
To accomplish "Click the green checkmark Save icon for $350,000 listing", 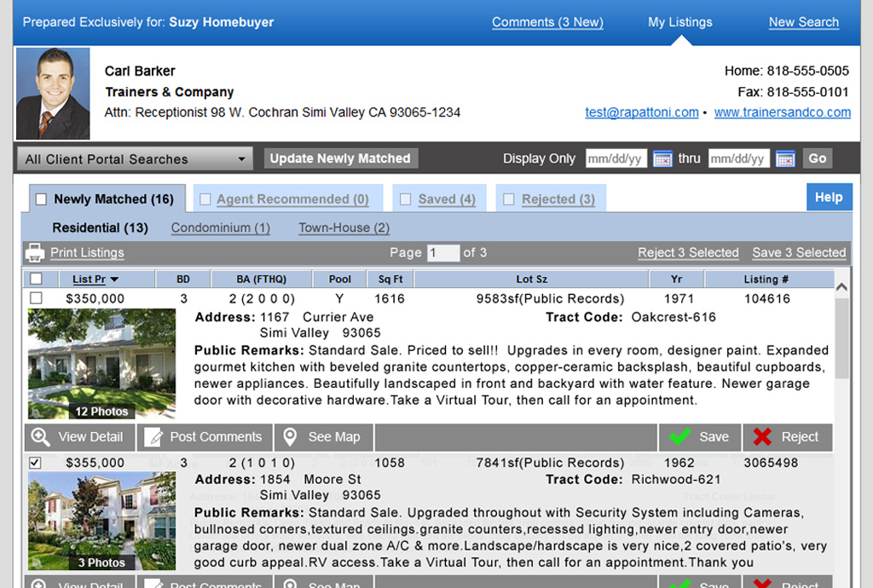I will click(679, 437).
